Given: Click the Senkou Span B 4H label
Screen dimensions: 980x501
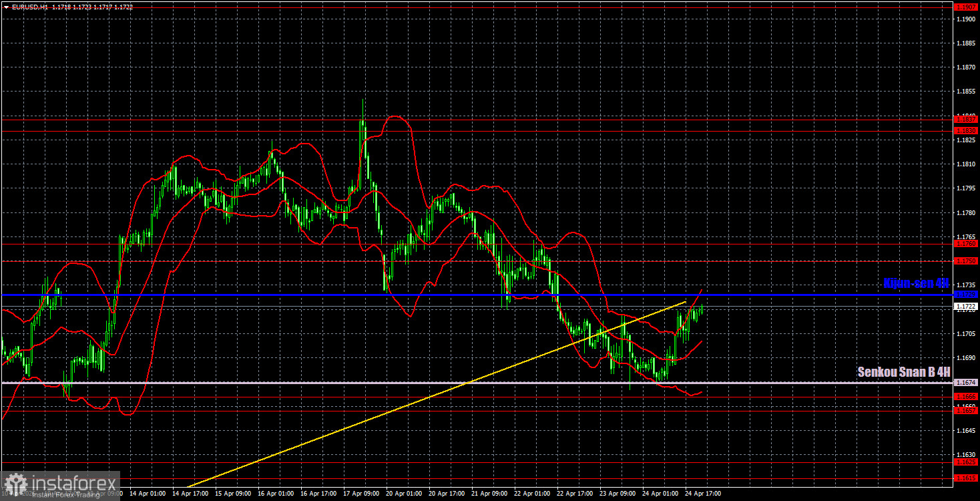Looking at the screenshot, I should point(904,372).
